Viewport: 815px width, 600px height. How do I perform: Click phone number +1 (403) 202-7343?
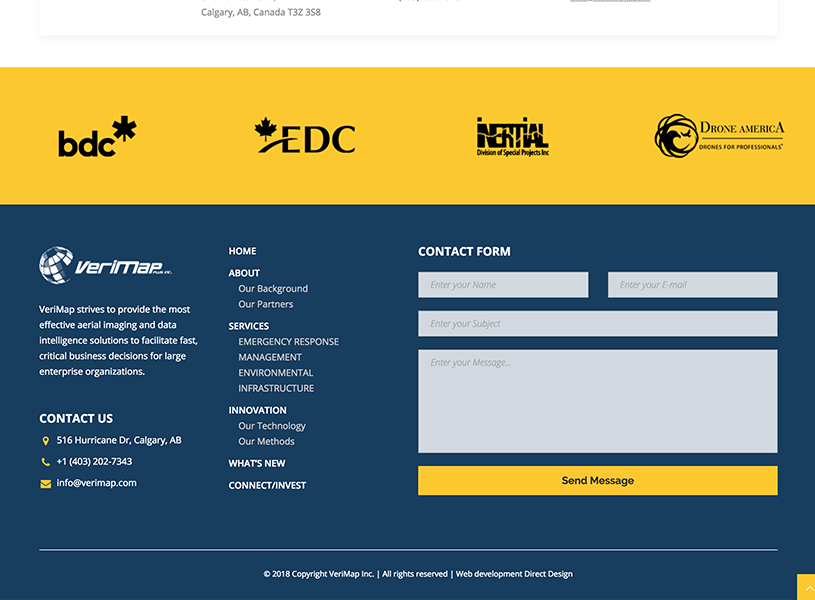(94, 462)
